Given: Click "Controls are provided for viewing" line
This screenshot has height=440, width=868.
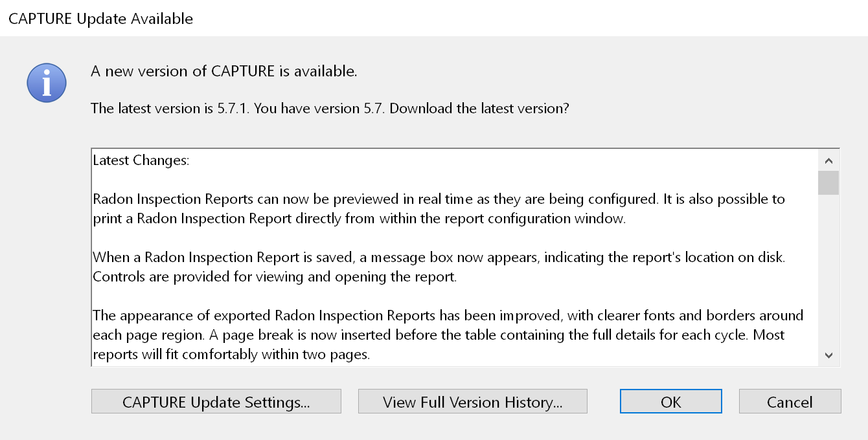Looking at the screenshot, I should tap(275, 277).
